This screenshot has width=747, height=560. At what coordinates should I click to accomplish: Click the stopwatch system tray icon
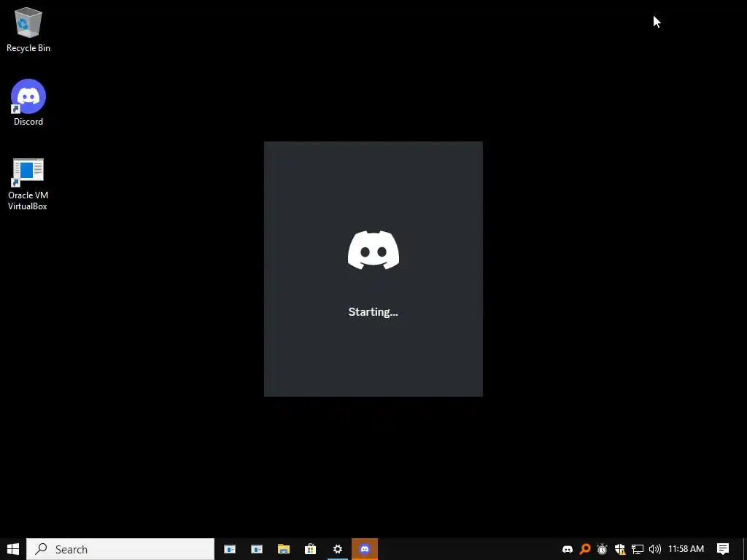(602, 549)
